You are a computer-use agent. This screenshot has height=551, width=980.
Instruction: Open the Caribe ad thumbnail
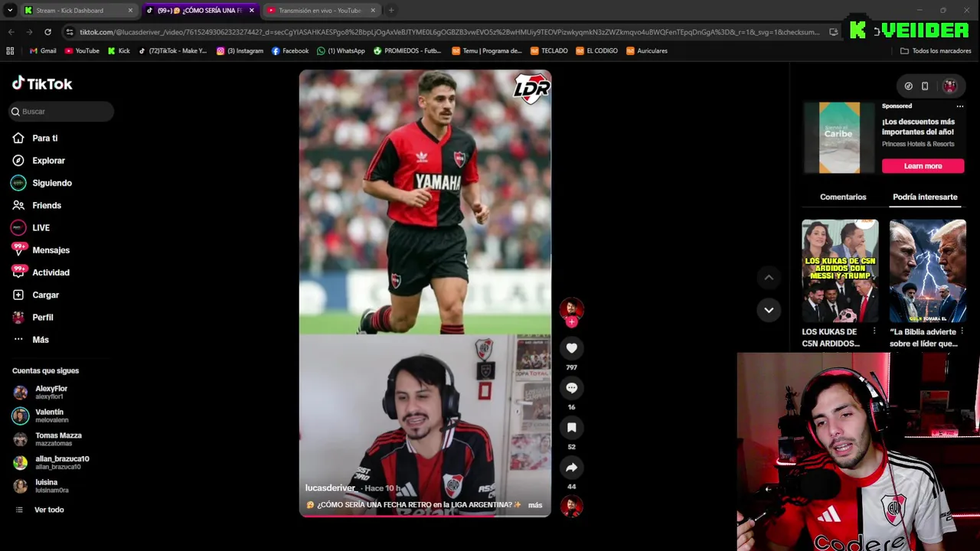coord(839,138)
